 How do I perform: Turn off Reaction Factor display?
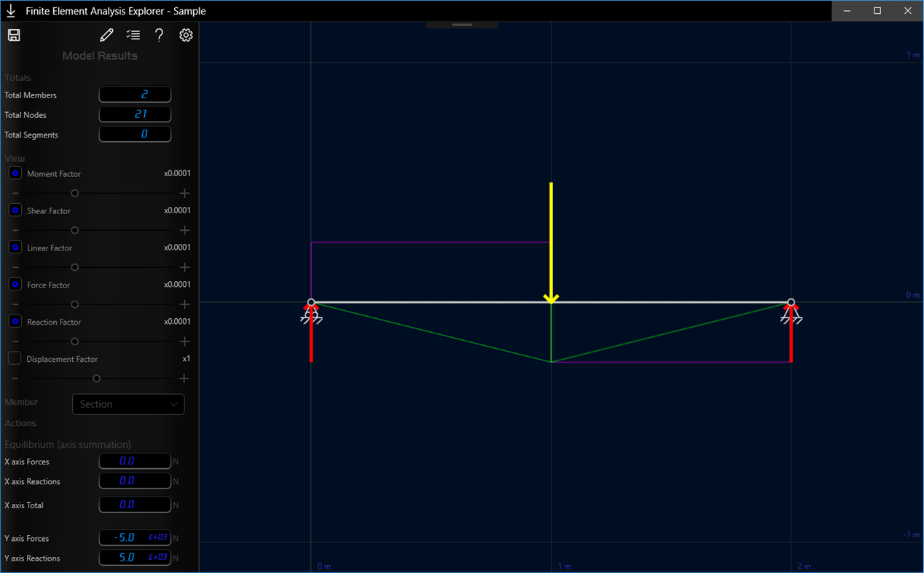coord(15,321)
